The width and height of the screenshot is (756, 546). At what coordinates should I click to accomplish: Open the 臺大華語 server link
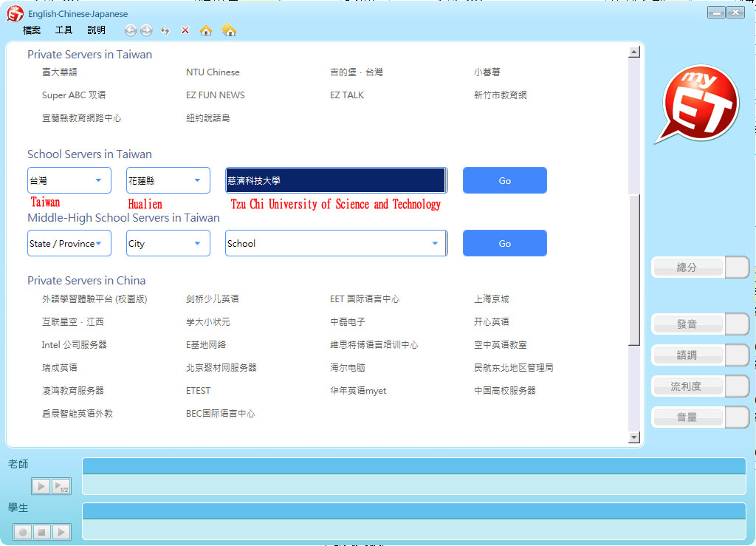pos(59,72)
